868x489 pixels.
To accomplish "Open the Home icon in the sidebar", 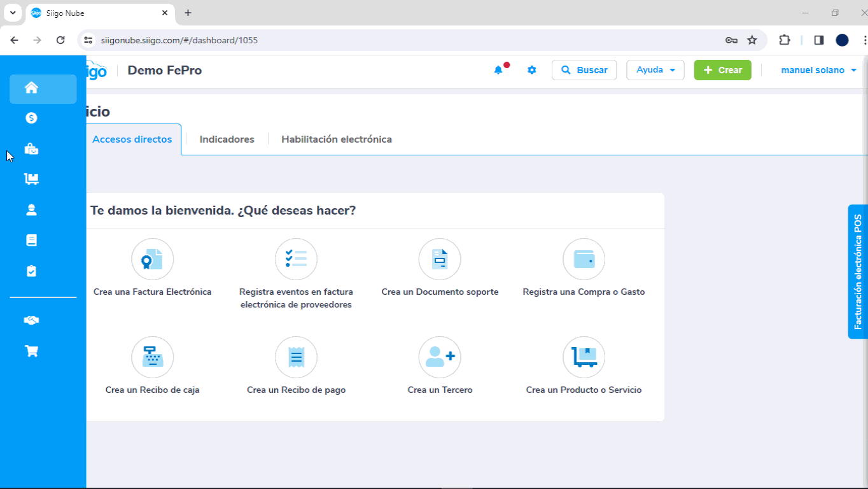I will coord(31,88).
